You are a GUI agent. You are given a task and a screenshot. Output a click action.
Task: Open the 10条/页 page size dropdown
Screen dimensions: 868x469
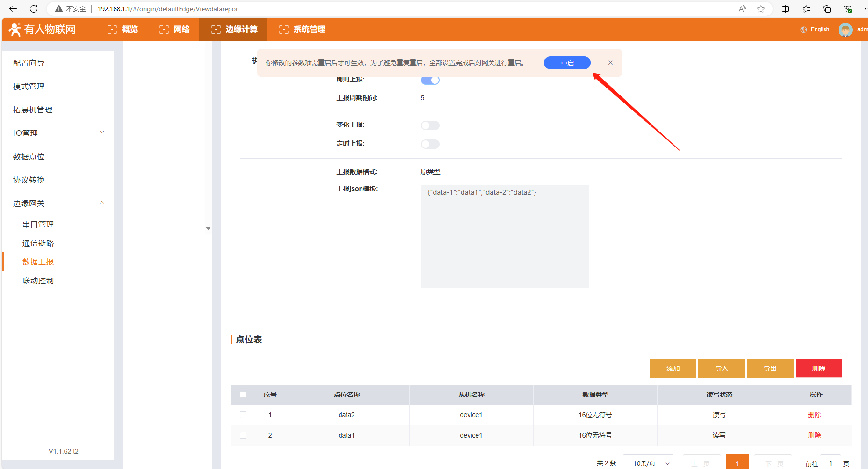(x=648, y=463)
